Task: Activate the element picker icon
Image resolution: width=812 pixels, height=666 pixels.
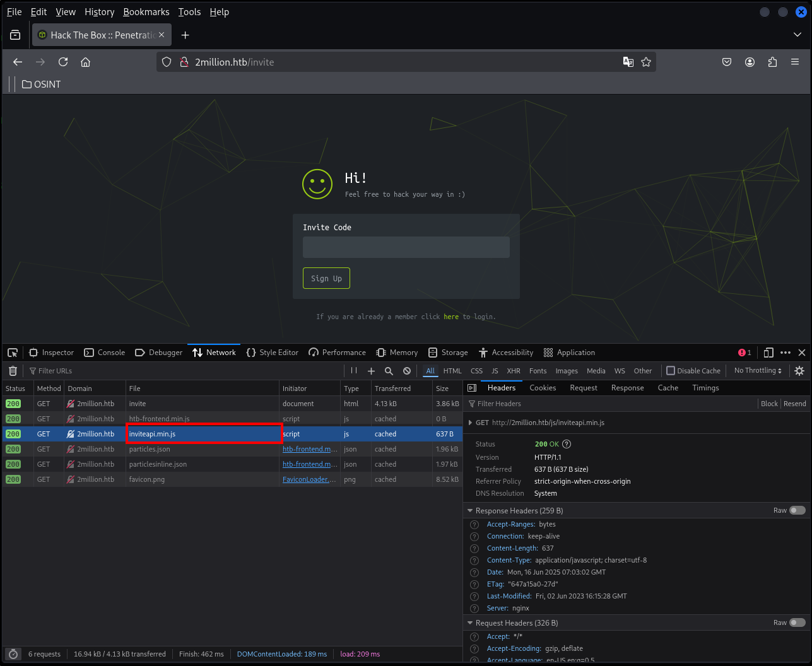Action: tap(13, 353)
